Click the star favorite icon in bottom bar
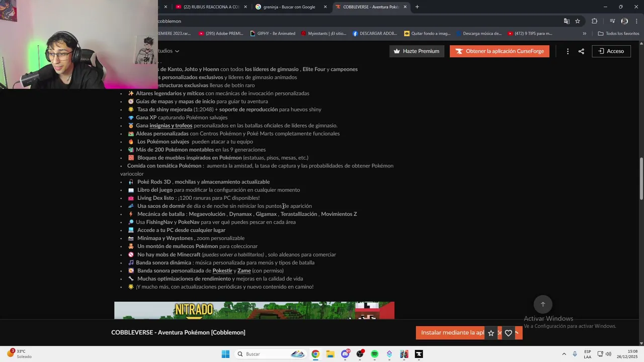Viewport: 644px width, 362px height. pos(491,333)
